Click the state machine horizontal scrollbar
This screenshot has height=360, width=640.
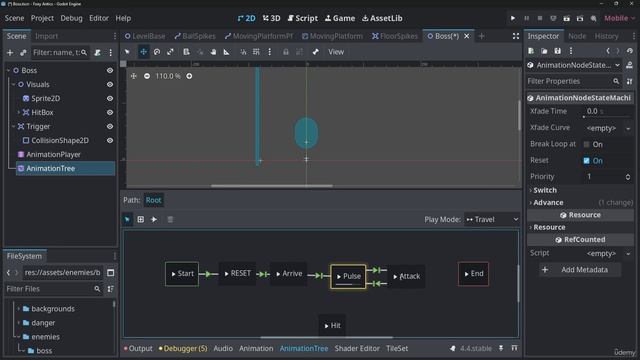327,338
